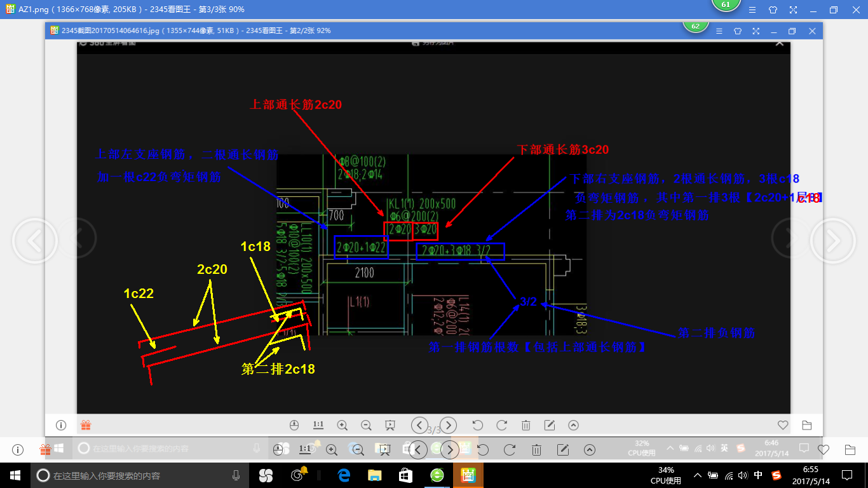Delete the image via the outer toolbar trash icon

pos(536,449)
